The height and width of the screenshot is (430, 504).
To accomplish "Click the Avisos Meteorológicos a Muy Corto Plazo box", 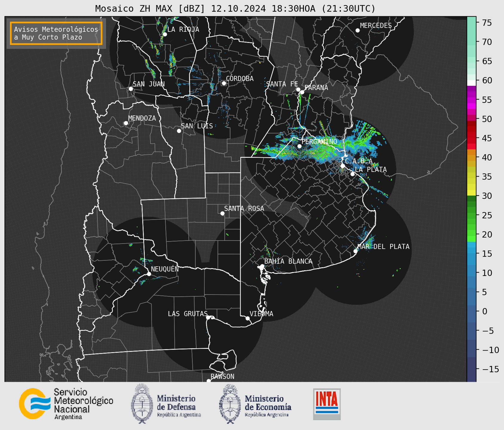I will 56,33.
